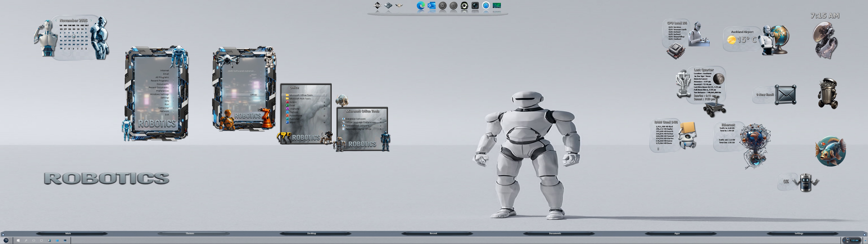Click the blue speedometer dock icon
The image size is (868, 244).
click(486, 6)
